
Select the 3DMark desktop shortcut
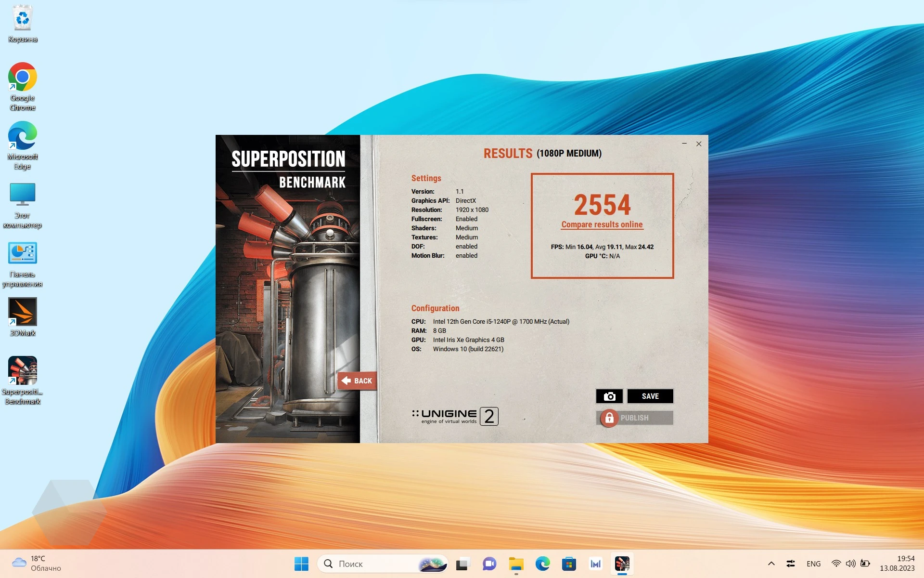coord(23,316)
